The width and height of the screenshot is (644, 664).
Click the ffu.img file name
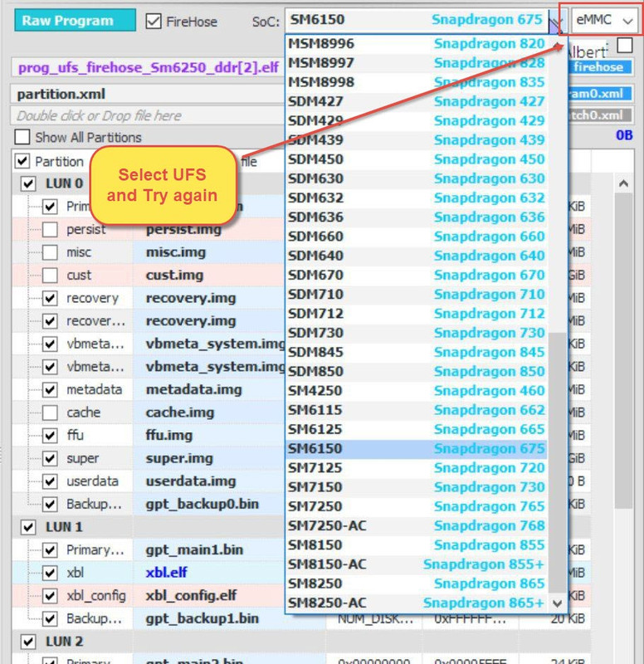[x=169, y=435]
